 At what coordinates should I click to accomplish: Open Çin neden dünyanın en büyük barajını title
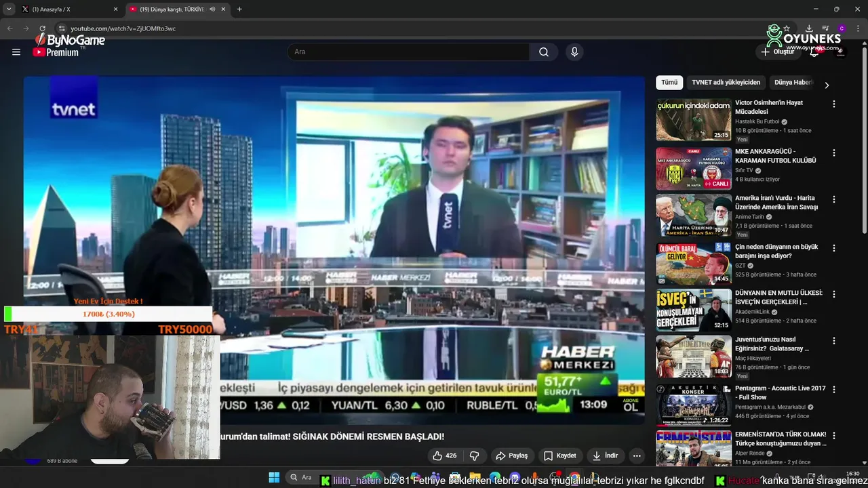[x=776, y=251]
